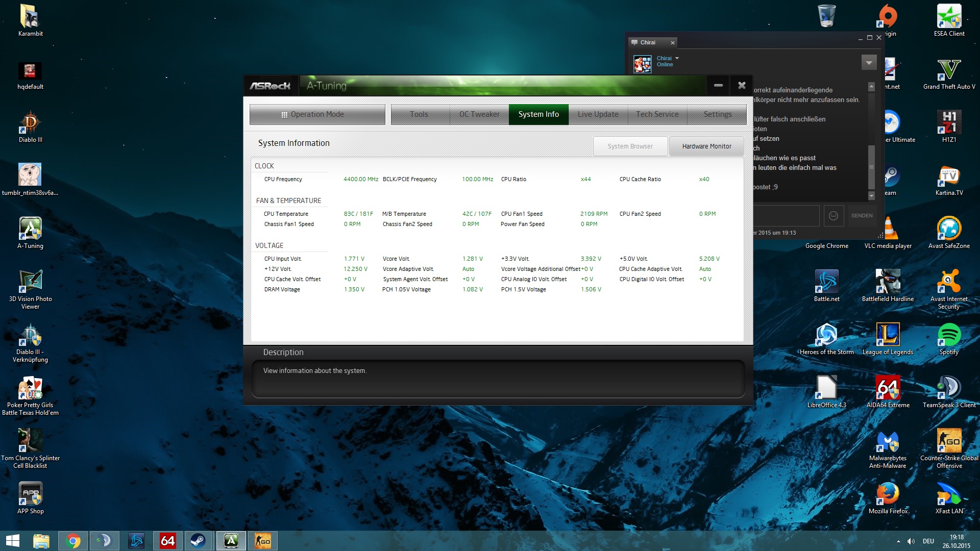Click the Steam icon in taskbar

pos(198,541)
